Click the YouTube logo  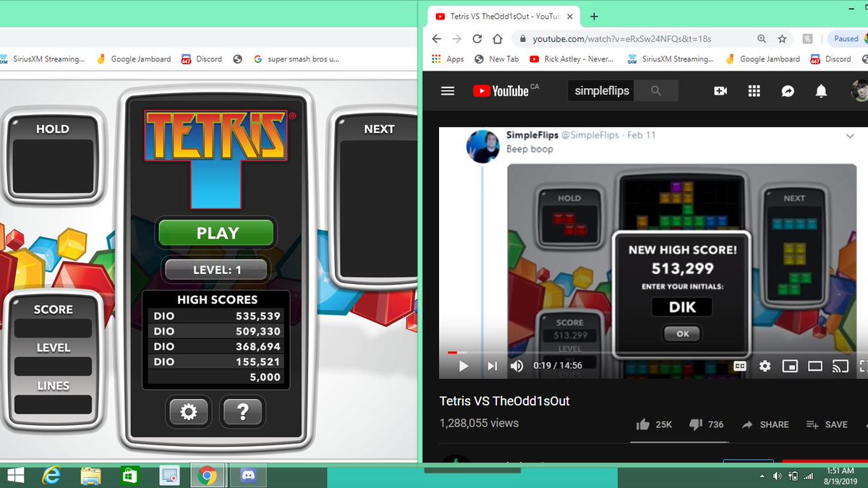501,90
